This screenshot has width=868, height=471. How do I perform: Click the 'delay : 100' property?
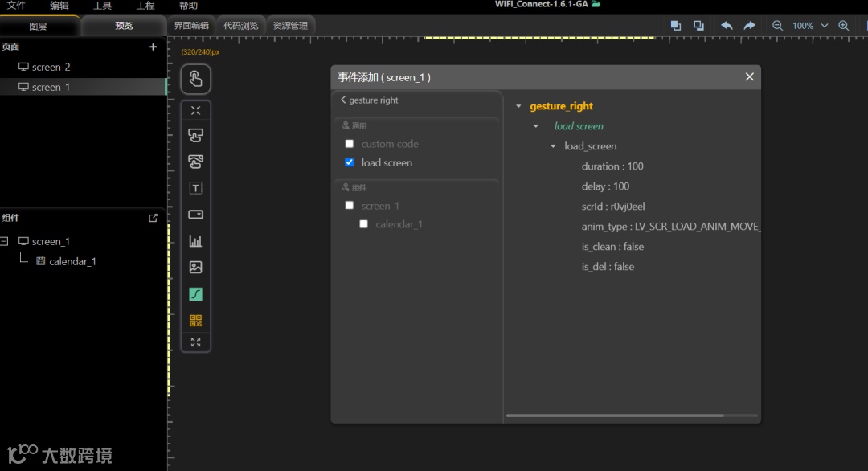tap(606, 186)
